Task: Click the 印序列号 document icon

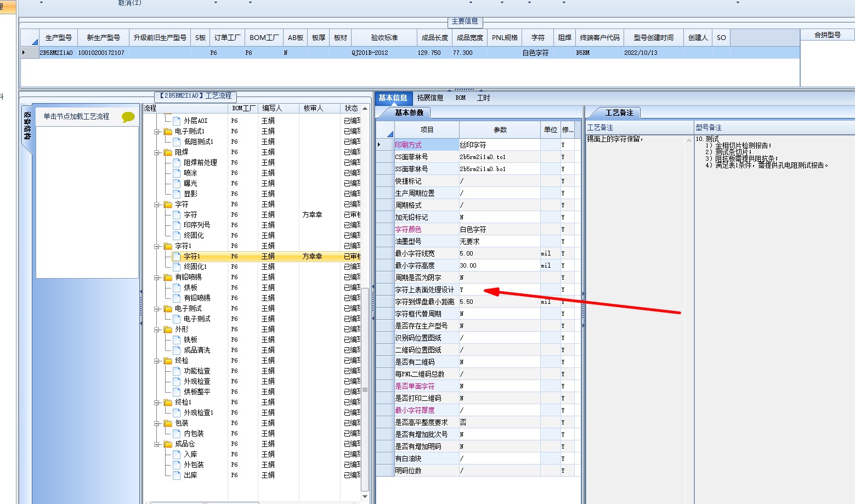Action: [177, 225]
